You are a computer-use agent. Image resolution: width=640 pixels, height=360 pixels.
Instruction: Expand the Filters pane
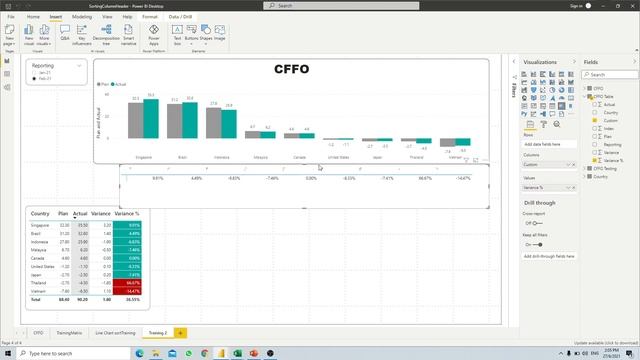pyautogui.click(x=514, y=62)
